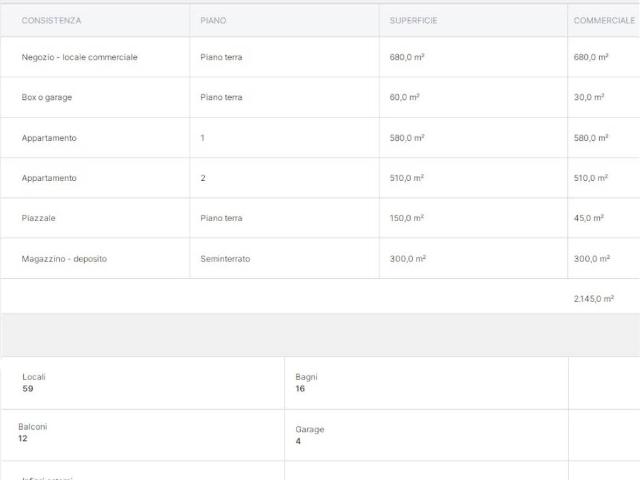Click the PIANO column header
The height and width of the screenshot is (480, 640).
tap(213, 20)
